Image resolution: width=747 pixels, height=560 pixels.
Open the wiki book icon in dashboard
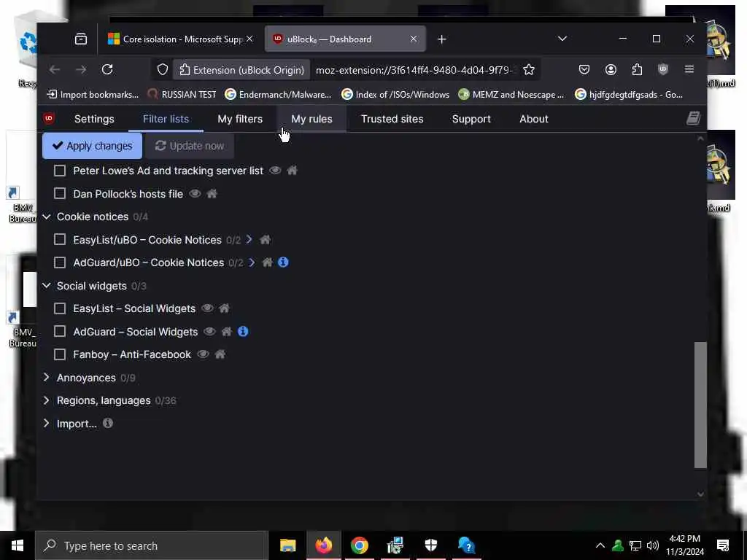coord(693,119)
